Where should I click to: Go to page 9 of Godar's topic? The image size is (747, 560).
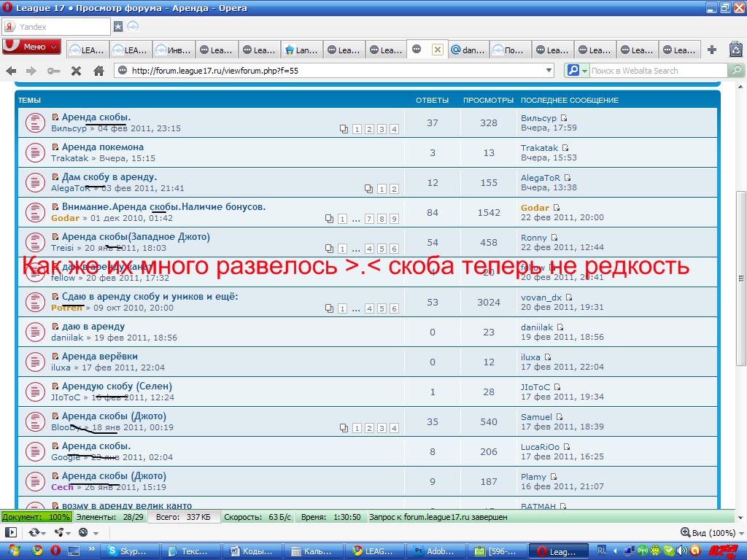[394, 219]
